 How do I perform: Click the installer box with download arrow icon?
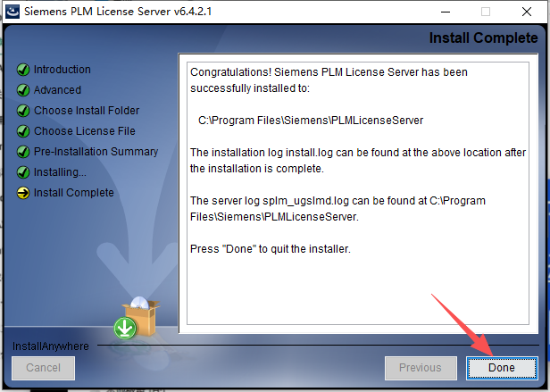click(137, 318)
